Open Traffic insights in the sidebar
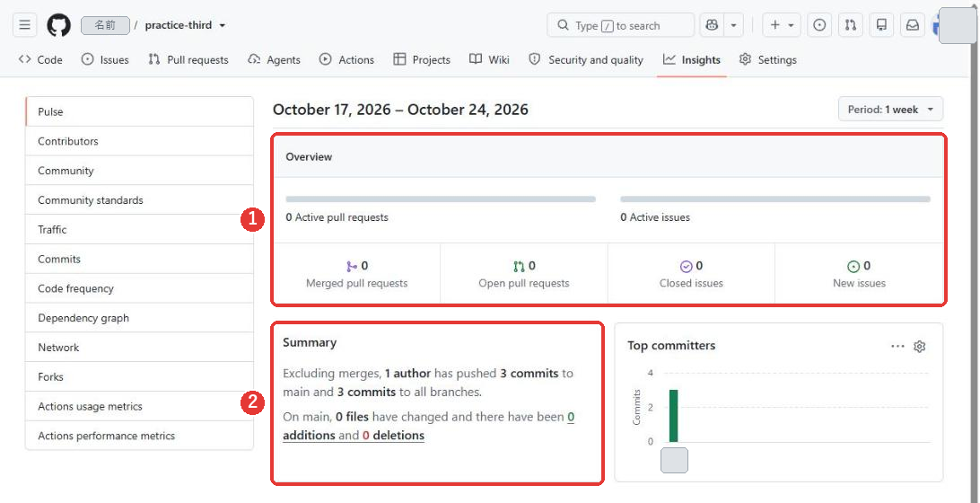Image resolution: width=980 pixels, height=503 pixels. 139,230
